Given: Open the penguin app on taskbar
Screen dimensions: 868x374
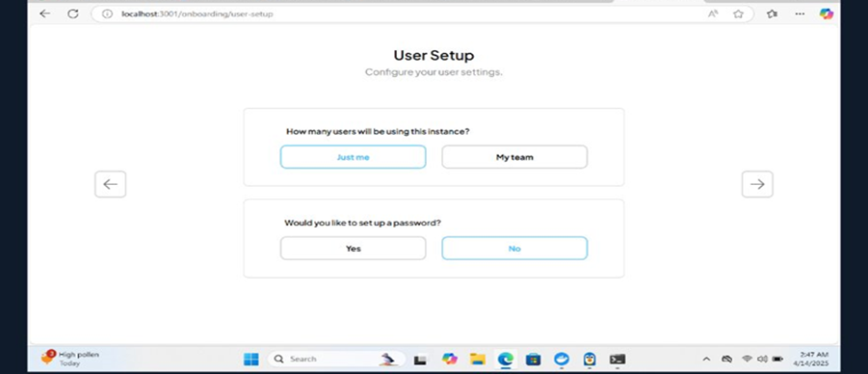Looking at the screenshot, I should click(590, 359).
